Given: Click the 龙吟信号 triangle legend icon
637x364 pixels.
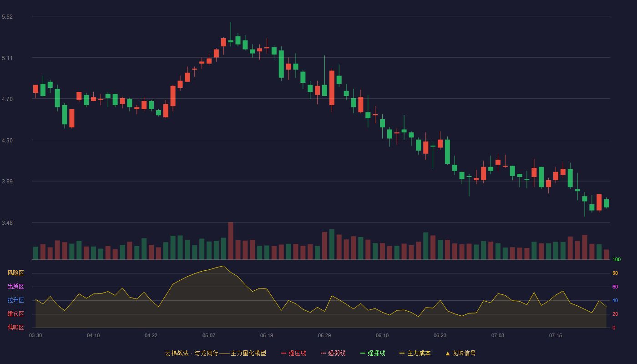Looking at the screenshot, I should pos(448,353).
